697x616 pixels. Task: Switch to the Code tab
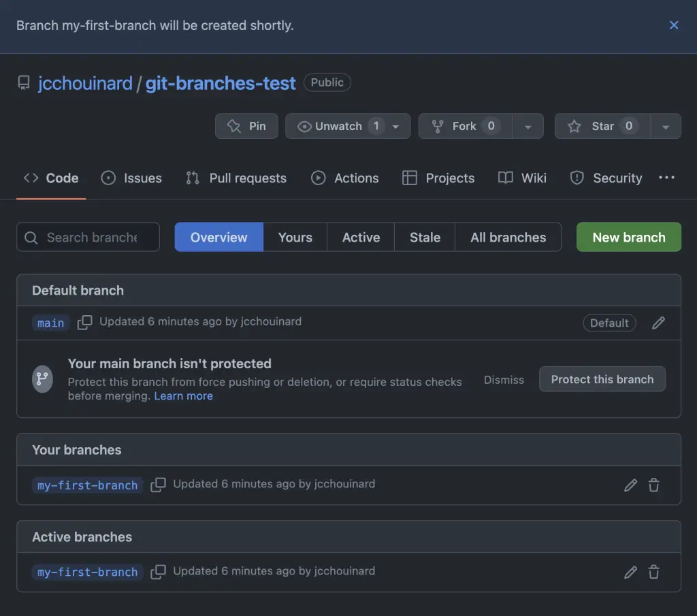(x=51, y=178)
